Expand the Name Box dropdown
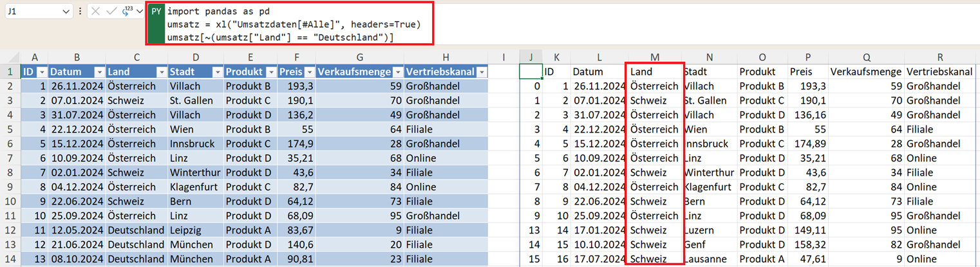This screenshot has width=980, height=267. pos(66,12)
